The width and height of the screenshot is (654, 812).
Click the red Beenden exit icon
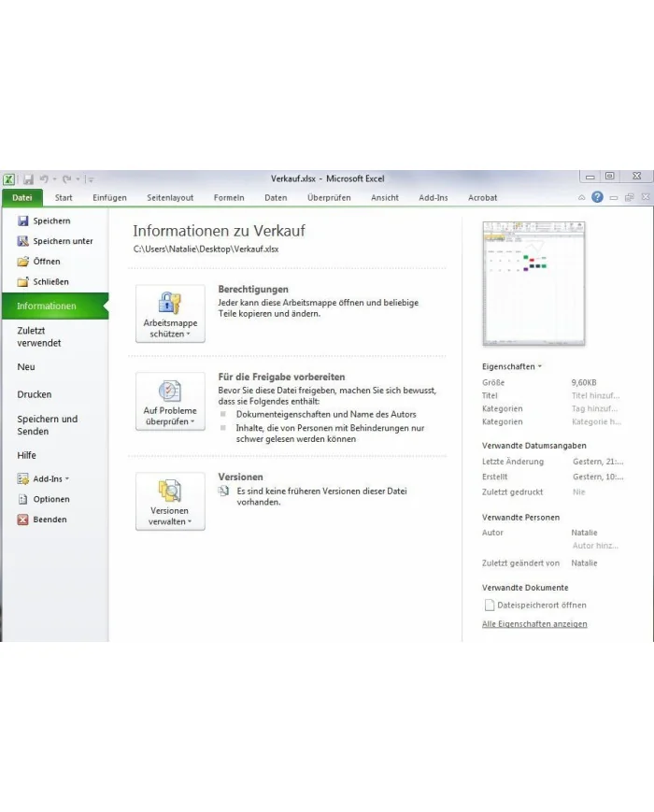tap(22, 520)
